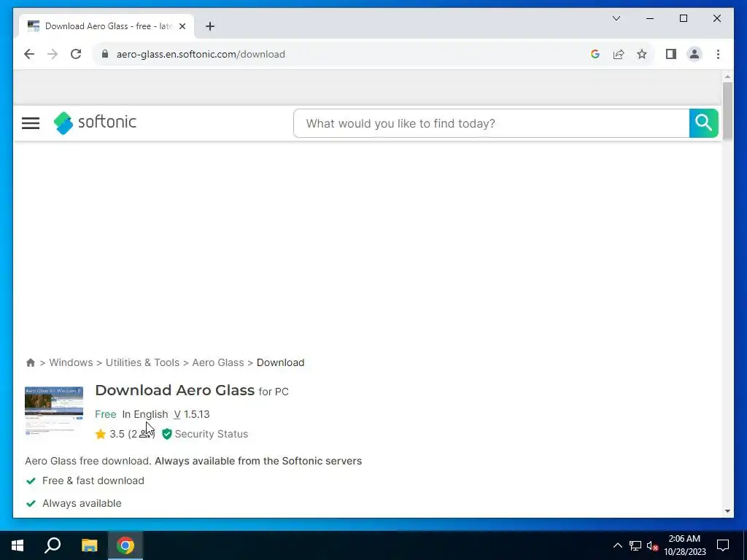The image size is (747, 560).
Task: Click the yellow rating star
Action: (100, 434)
